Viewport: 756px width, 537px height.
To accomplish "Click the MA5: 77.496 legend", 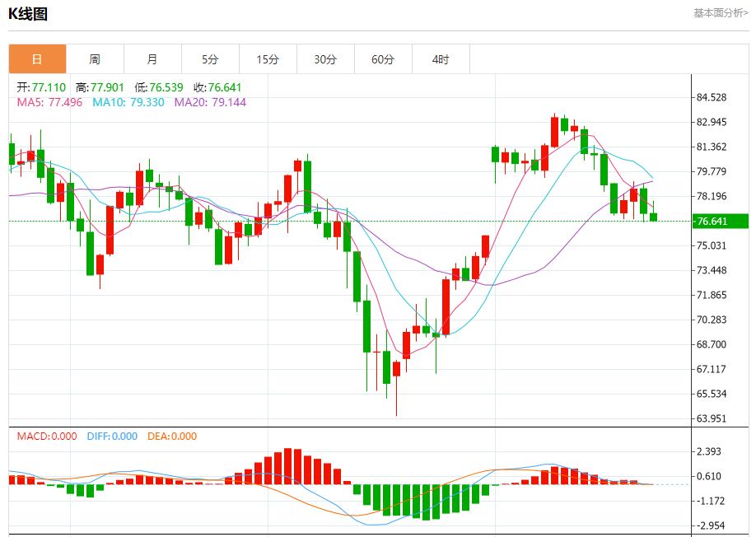I will click(x=49, y=102).
